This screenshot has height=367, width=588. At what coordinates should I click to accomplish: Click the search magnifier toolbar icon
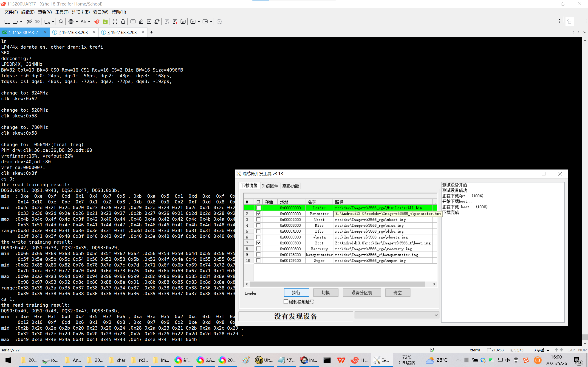point(61,22)
